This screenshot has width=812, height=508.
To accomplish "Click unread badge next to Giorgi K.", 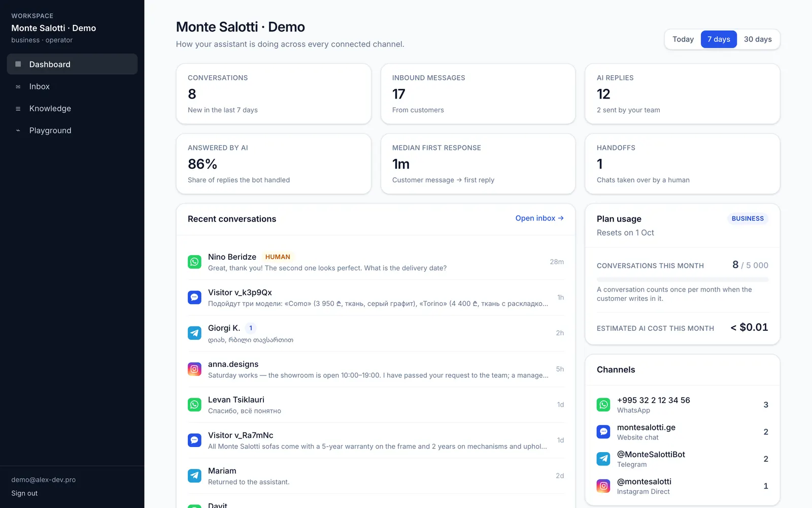I will [x=251, y=328].
